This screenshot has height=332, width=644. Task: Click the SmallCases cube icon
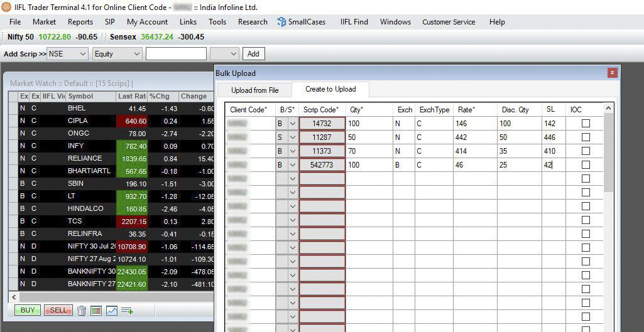(281, 22)
